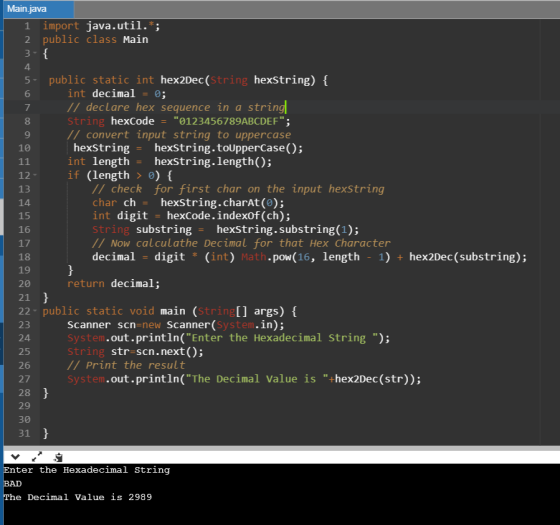Click 'hexString.charAt(0);' expression

tap(222, 202)
